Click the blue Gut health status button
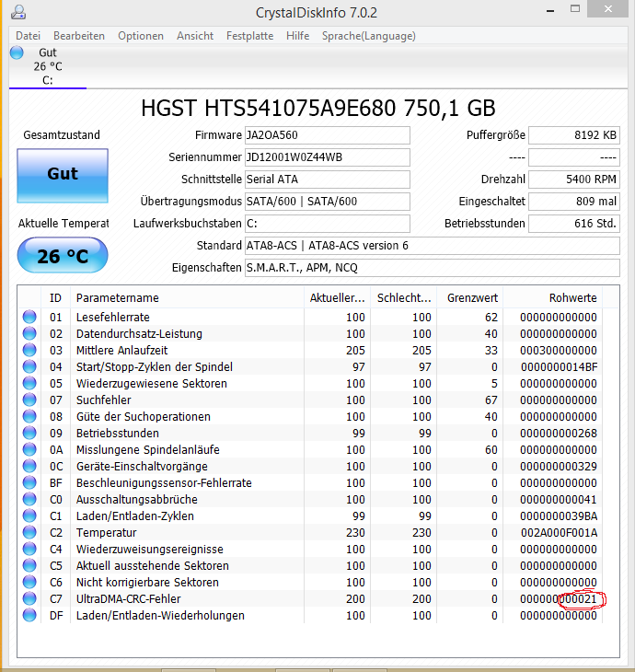This screenshot has height=672, width=635. point(63,176)
